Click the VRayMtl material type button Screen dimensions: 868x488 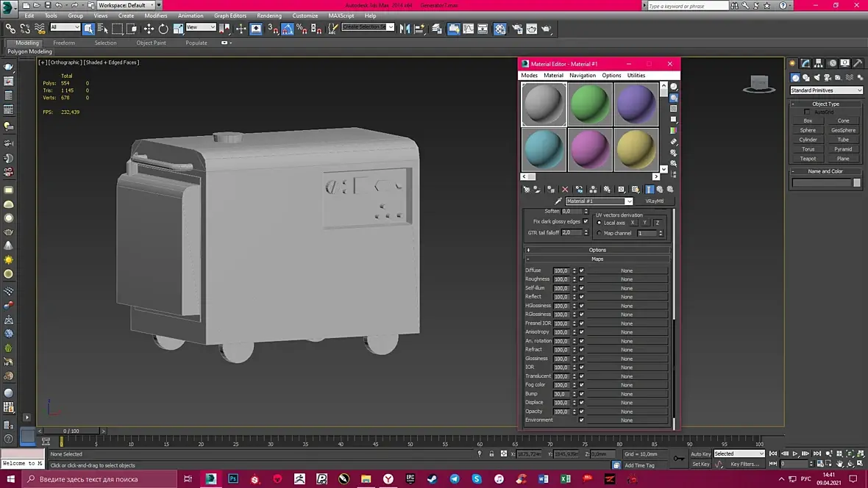coord(654,201)
